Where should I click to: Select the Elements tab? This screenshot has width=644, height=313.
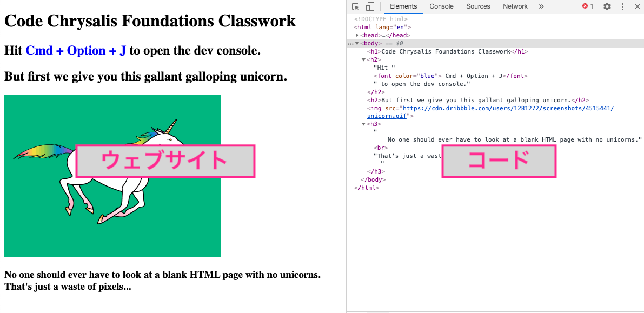click(403, 6)
